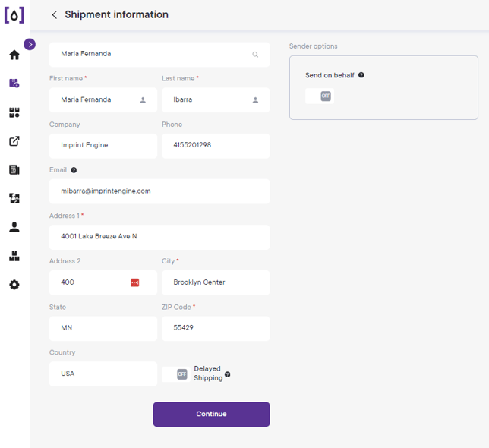Click the Email input field
Image resolution: width=489 pixels, height=448 pixels.
(159, 191)
